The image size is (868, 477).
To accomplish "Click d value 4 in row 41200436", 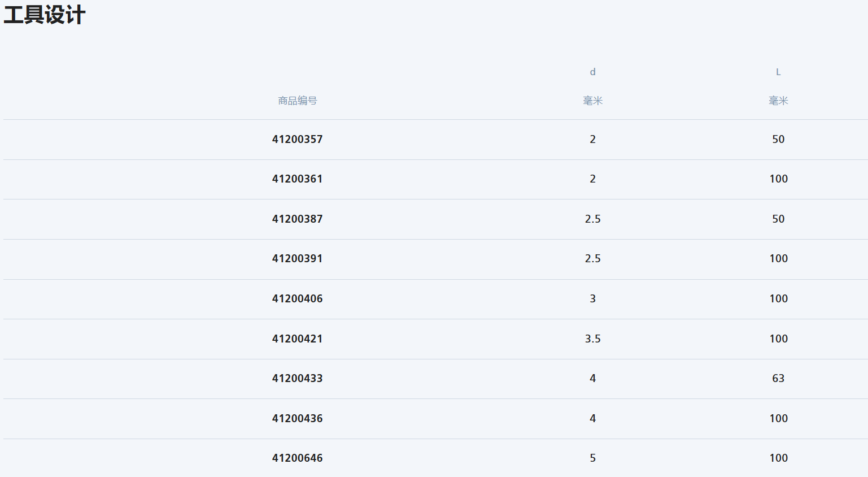I will coord(592,418).
